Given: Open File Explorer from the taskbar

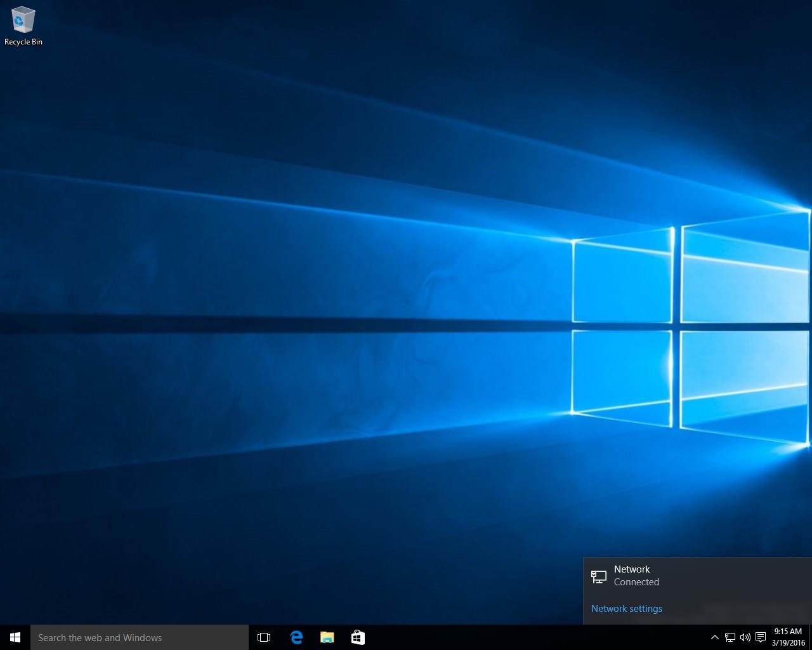Looking at the screenshot, I should (x=327, y=637).
